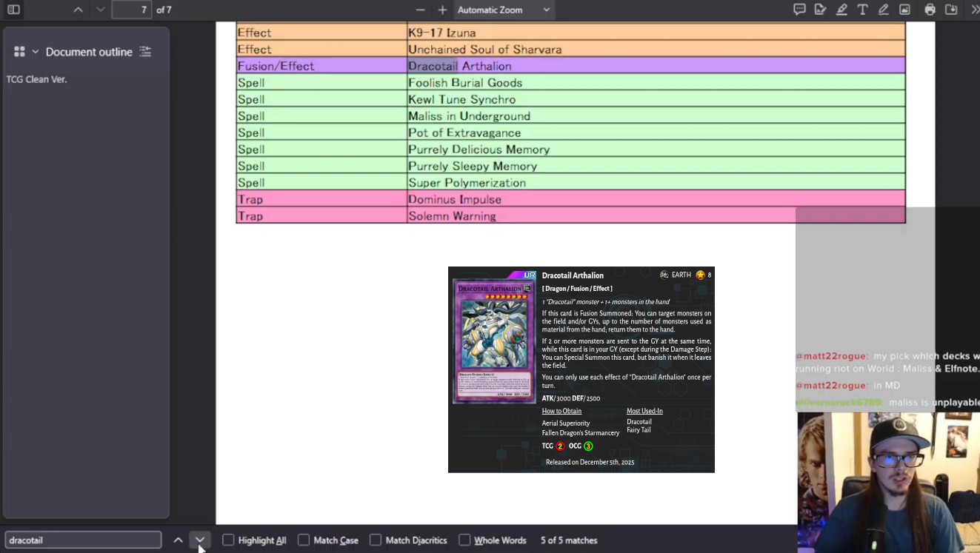Image resolution: width=980 pixels, height=553 pixels.
Task: Click the sidebar views grid icon
Action: [19, 52]
